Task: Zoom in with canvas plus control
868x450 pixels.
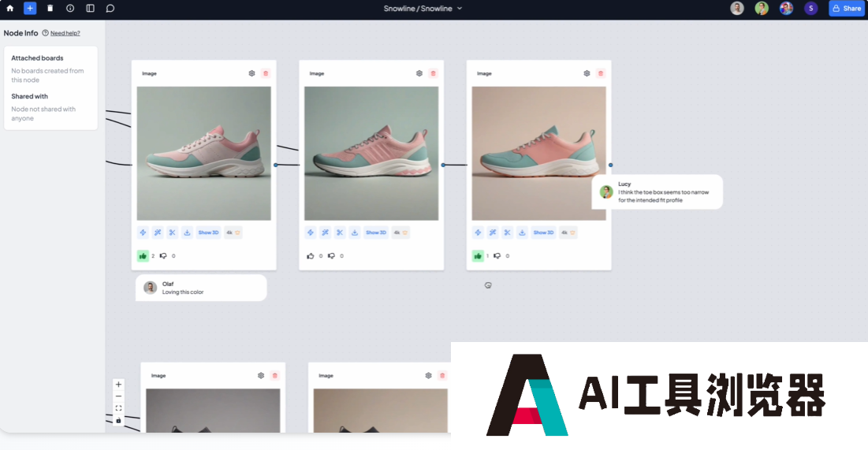Action: [118, 384]
